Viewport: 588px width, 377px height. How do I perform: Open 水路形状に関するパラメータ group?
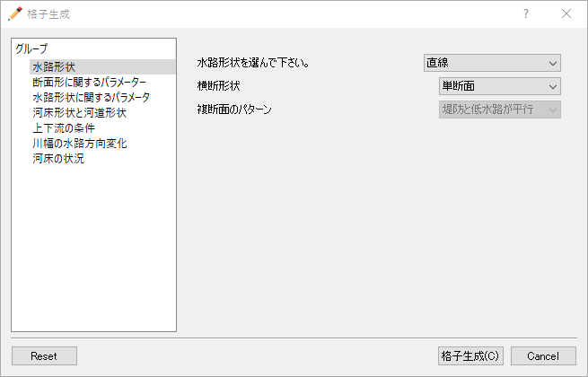tap(92, 98)
